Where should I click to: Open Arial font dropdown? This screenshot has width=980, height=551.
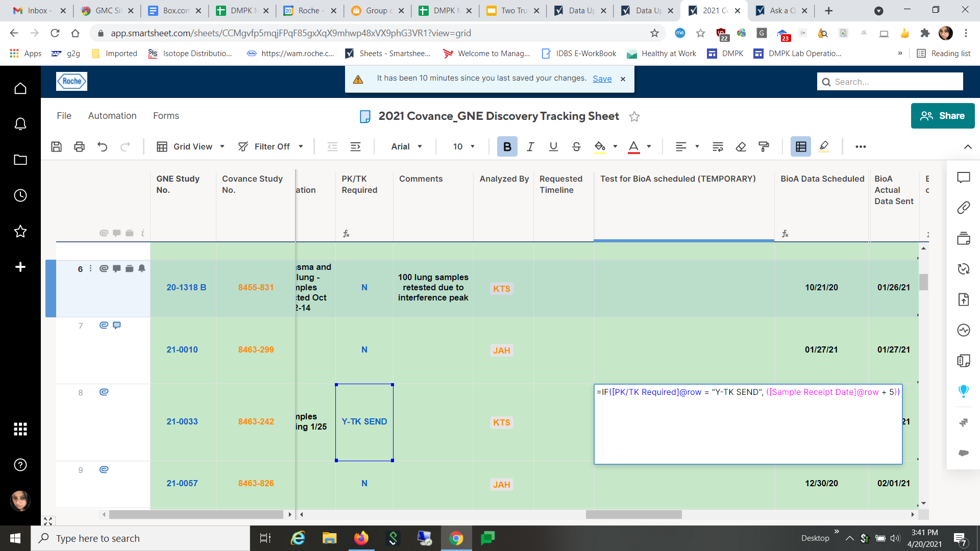pyautogui.click(x=407, y=147)
